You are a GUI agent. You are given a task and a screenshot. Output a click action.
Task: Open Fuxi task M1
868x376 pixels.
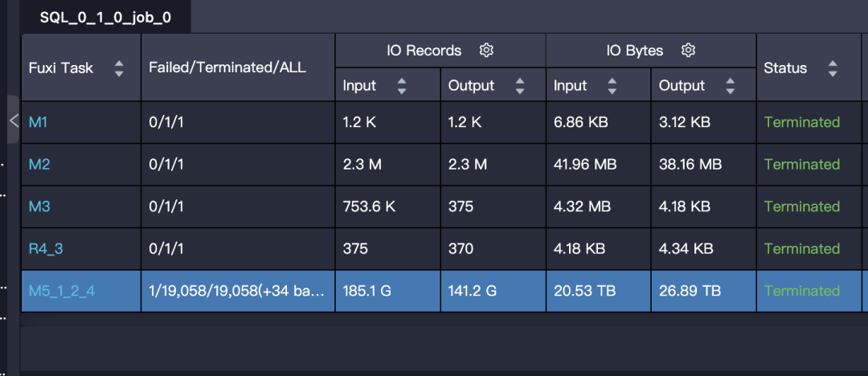coord(38,122)
